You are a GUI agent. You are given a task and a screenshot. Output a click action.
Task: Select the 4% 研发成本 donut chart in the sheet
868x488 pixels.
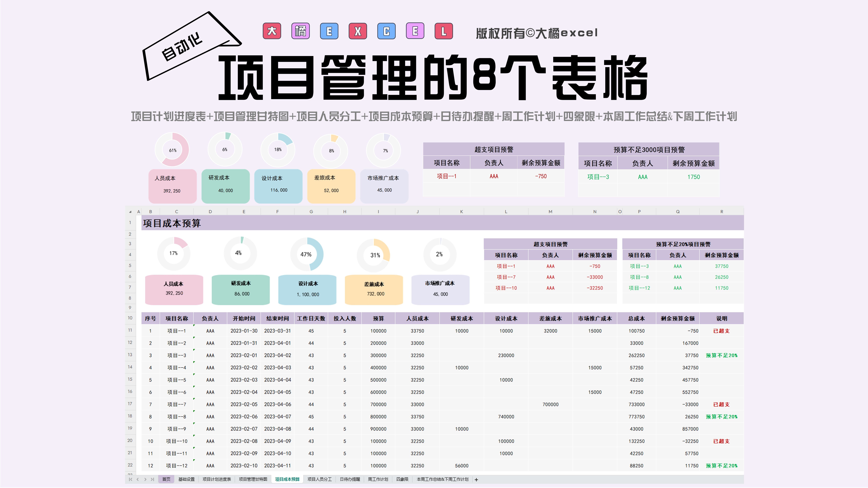[x=240, y=253]
